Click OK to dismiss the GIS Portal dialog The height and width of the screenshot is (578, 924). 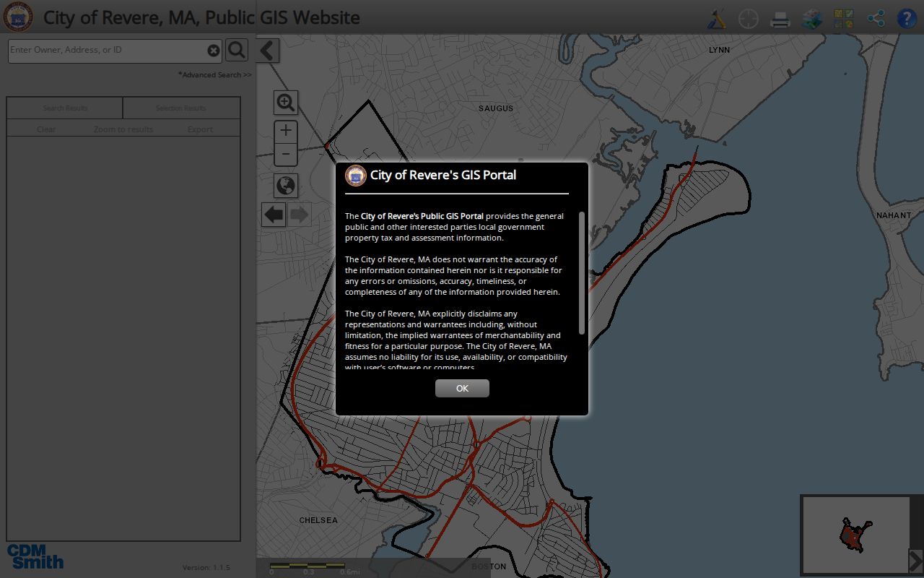point(462,389)
